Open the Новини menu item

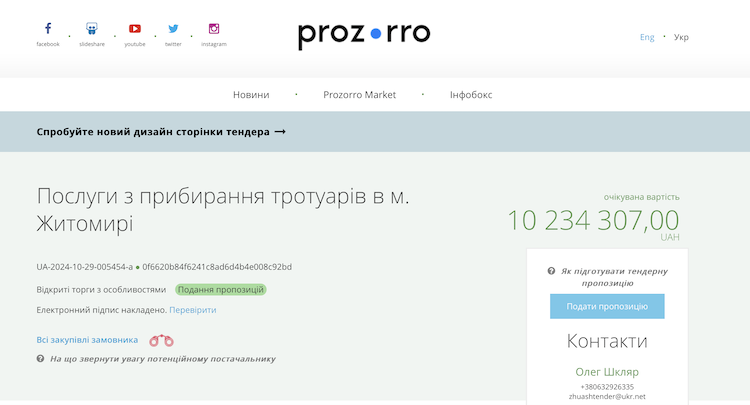[251, 95]
